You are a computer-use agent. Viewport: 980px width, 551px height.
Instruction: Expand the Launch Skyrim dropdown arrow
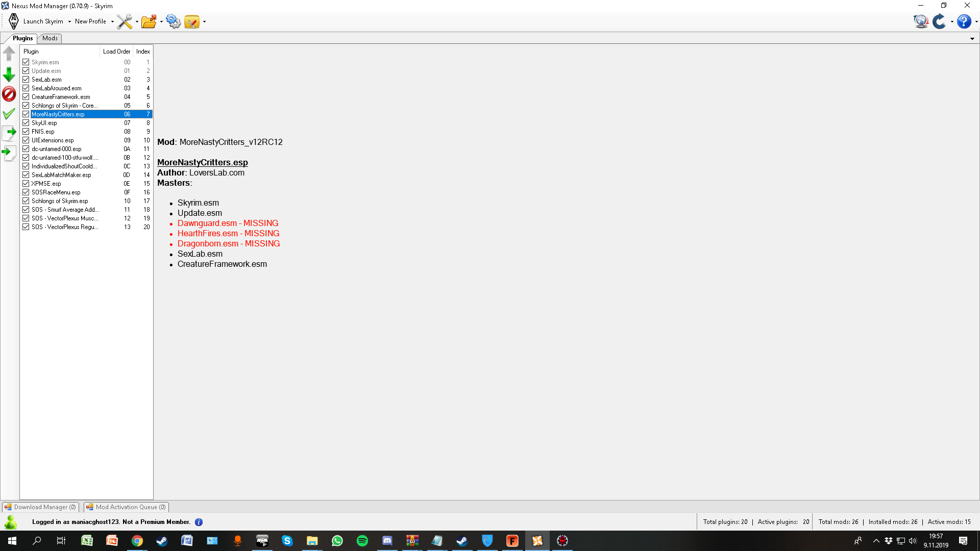[x=69, y=22]
